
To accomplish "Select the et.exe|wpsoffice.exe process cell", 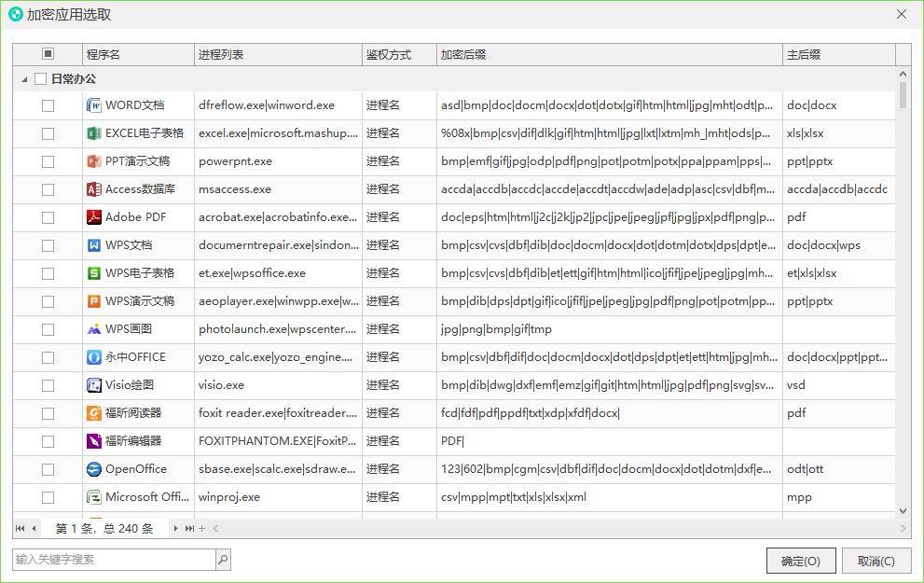I will [278, 273].
